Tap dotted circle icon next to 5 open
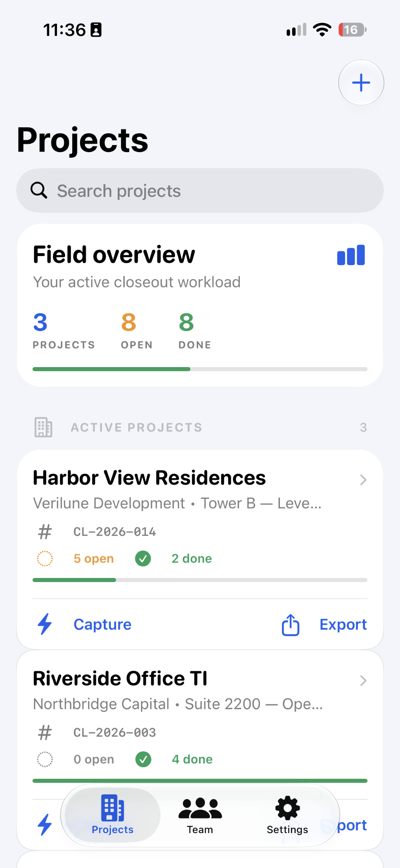The width and height of the screenshot is (400, 868). (45, 558)
